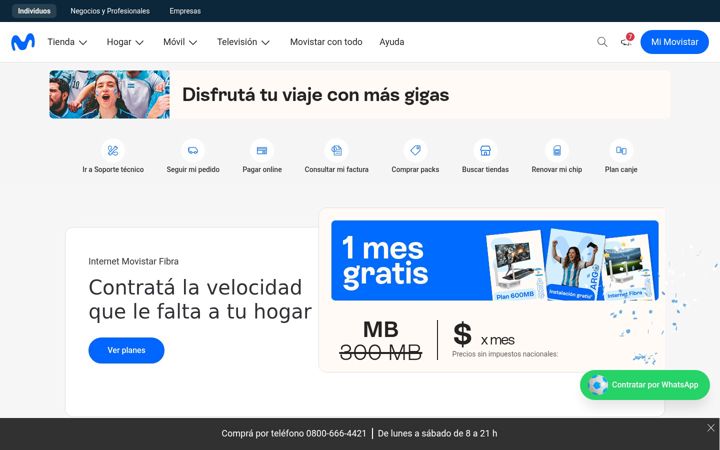Viewport: 720px width, 450px height.
Task: Expand the Móvil dropdown menu
Action: (x=180, y=42)
